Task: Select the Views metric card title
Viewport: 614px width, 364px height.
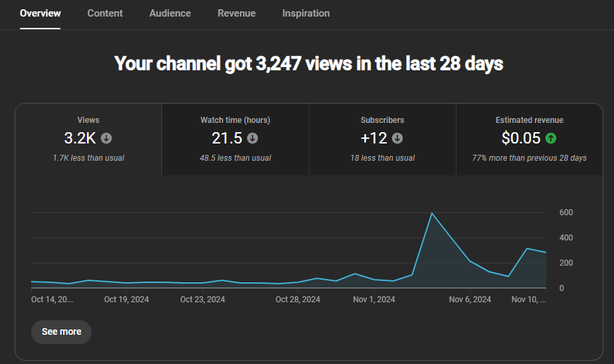Action: [x=88, y=120]
